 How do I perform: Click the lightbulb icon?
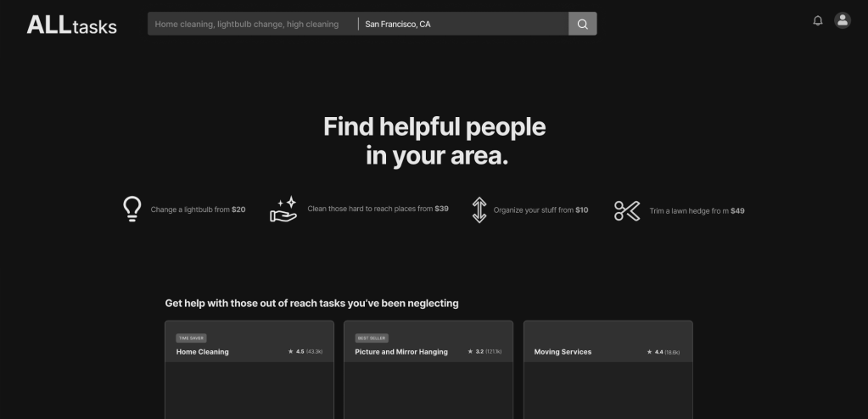[x=132, y=209]
